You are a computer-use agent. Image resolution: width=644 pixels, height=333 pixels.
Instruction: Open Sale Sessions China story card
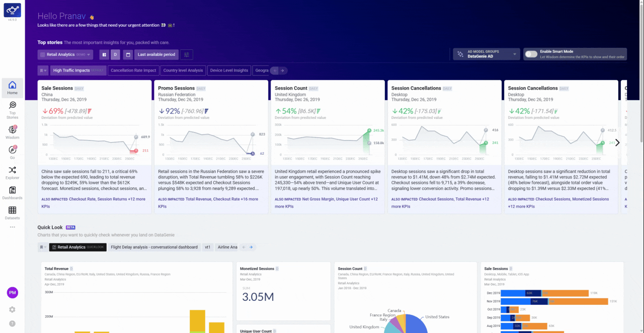95,147
